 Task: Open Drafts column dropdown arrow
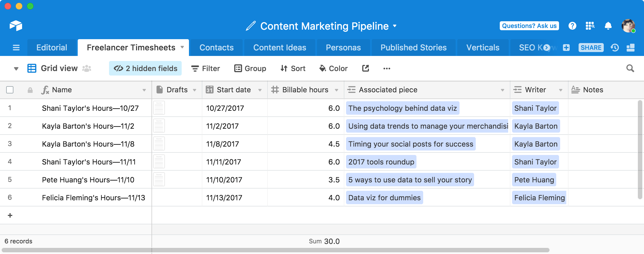[x=195, y=90]
